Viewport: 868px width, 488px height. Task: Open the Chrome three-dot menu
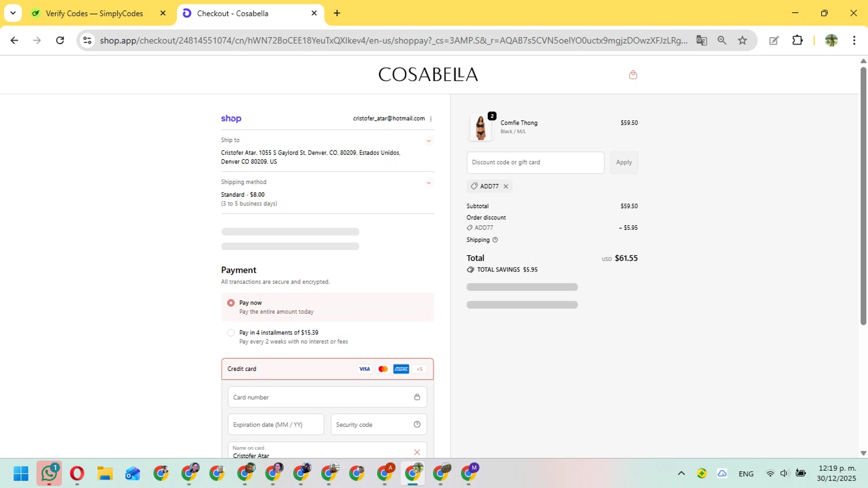[x=854, y=41]
